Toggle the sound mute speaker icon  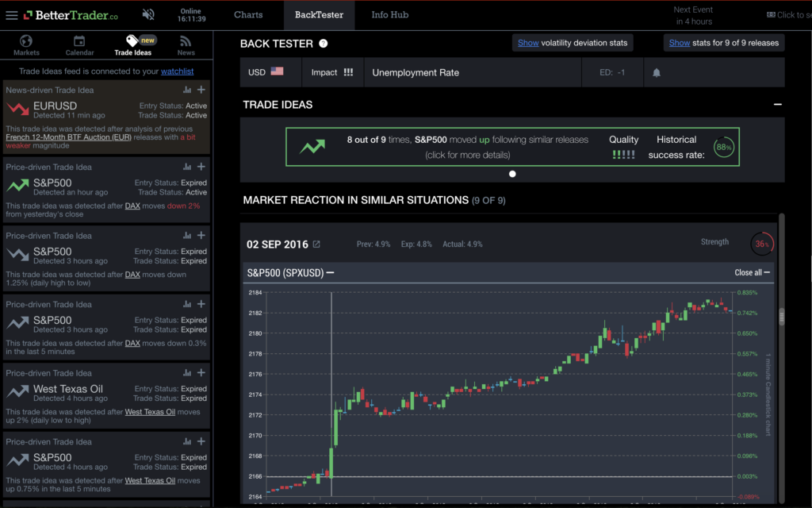(147, 14)
